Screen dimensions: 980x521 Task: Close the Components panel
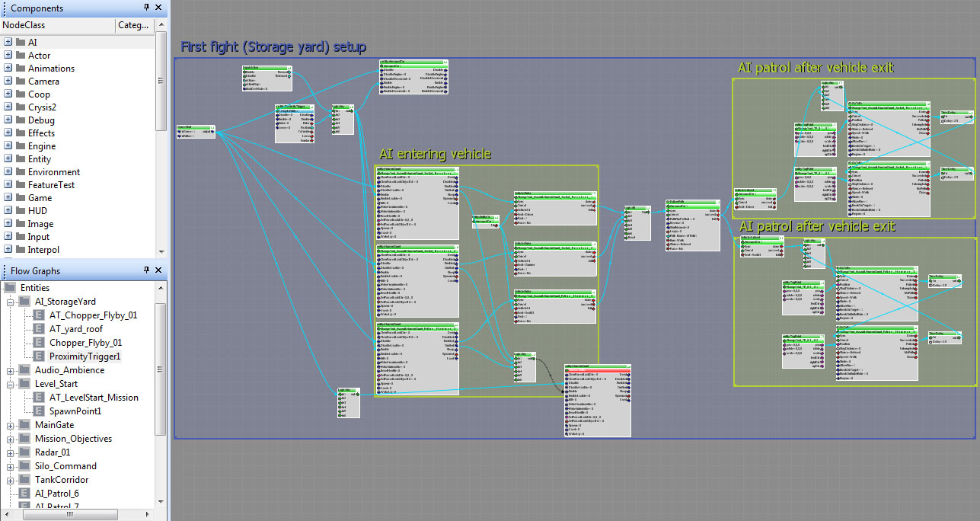tap(158, 8)
